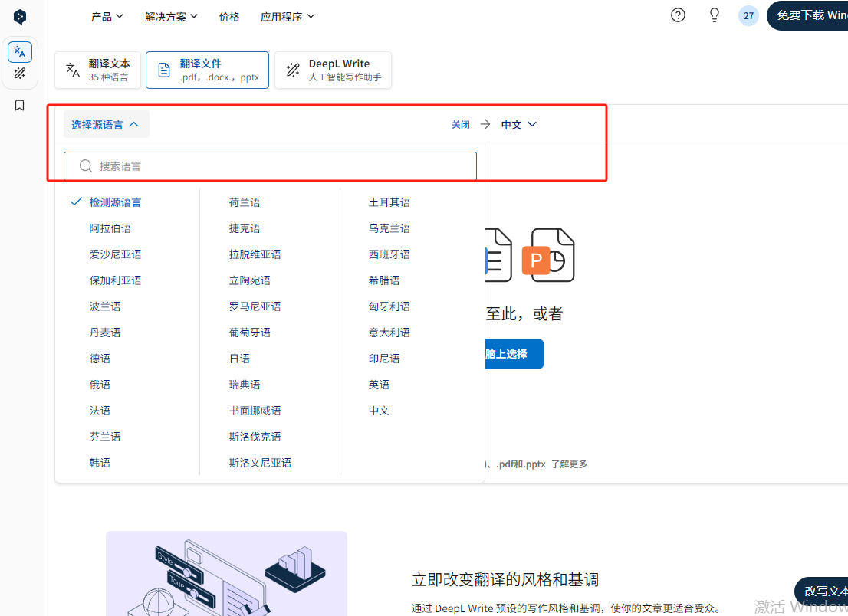Select 英语 as source language
848x616 pixels.
coord(379,384)
